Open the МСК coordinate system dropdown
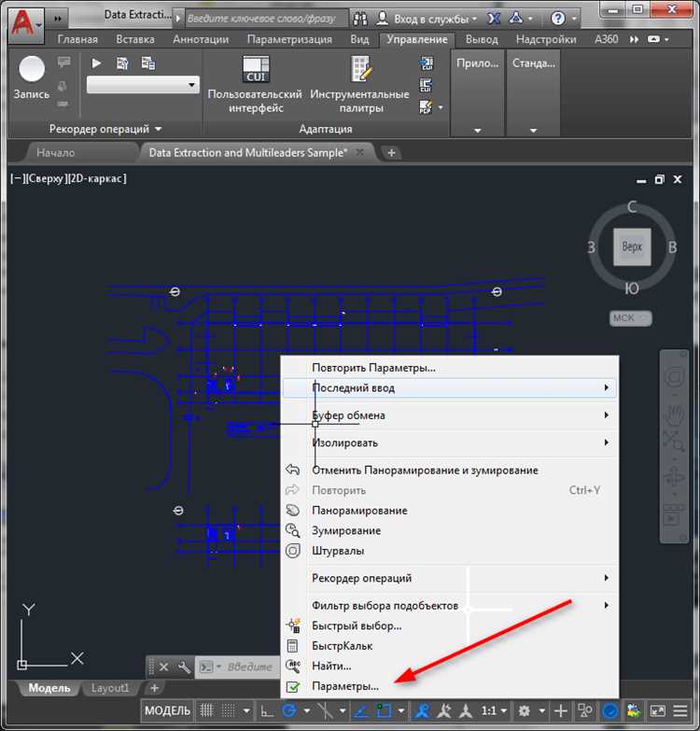The width and height of the screenshot is (700, 731). (x=631, y=318)
